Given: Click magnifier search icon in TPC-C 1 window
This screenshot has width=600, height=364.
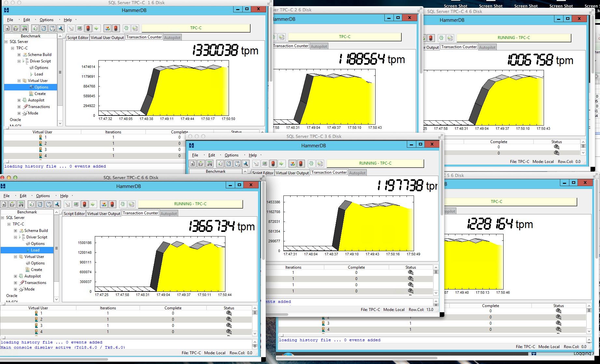Looking at the screenshot, I should click(61, 28).
